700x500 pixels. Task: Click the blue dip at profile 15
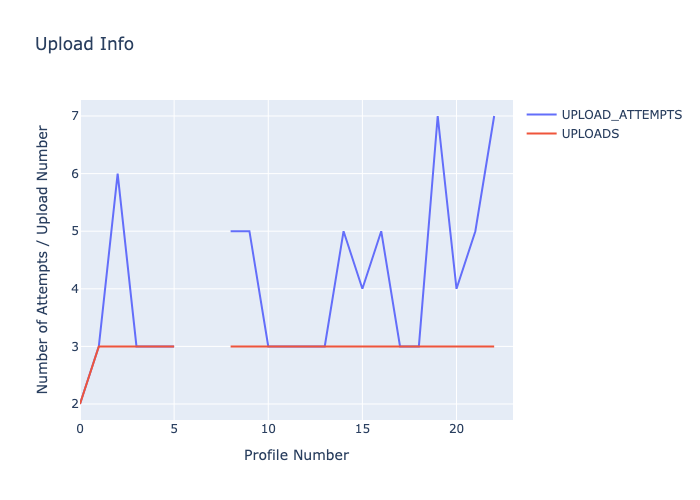(362, 289)
